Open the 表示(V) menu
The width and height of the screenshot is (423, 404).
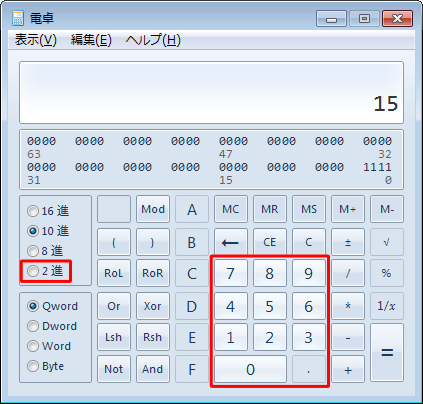click(x=36, y=40)
